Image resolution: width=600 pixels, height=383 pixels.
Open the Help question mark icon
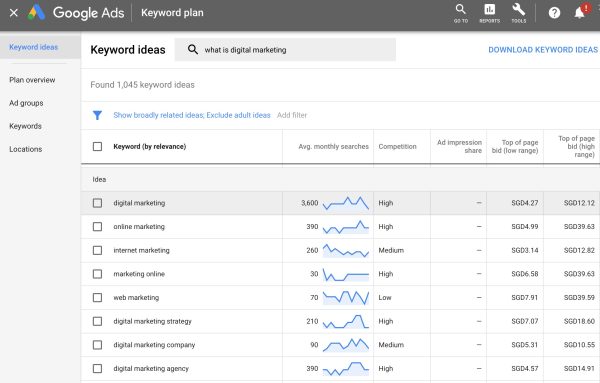[x=554, y=13]
